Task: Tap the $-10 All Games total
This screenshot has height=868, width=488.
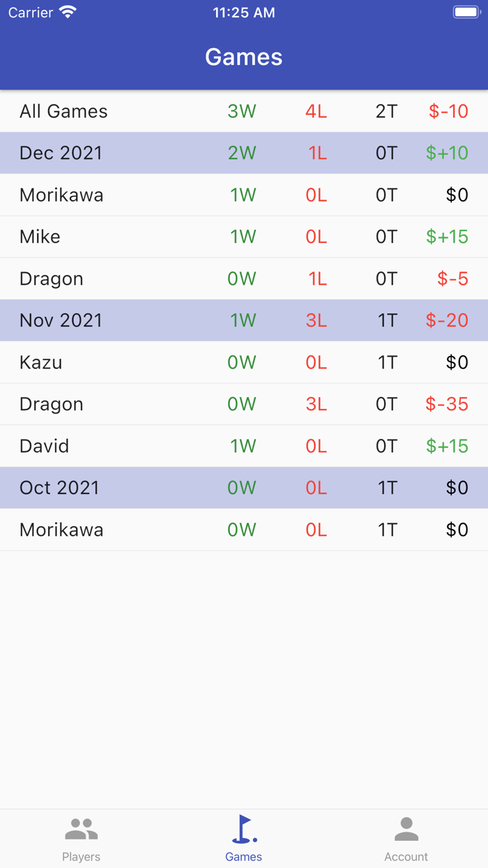Action: (x=448, y=112)
